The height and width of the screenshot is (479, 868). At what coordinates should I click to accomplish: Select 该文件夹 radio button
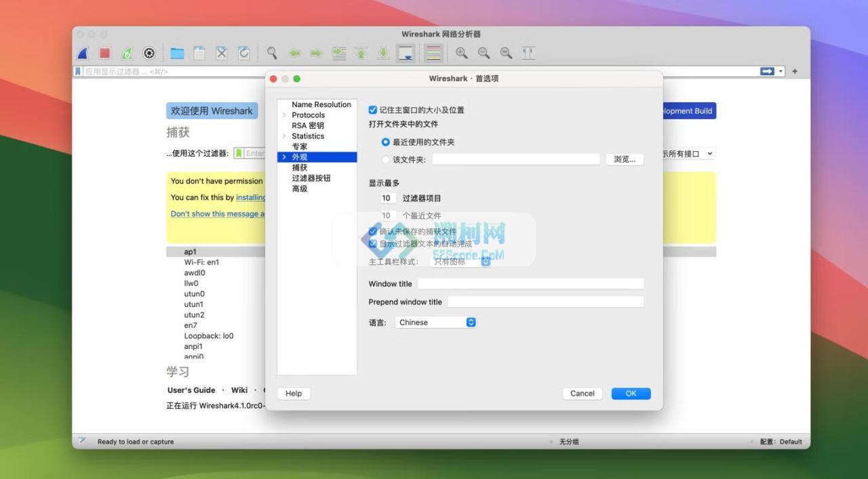coord(386,160)
